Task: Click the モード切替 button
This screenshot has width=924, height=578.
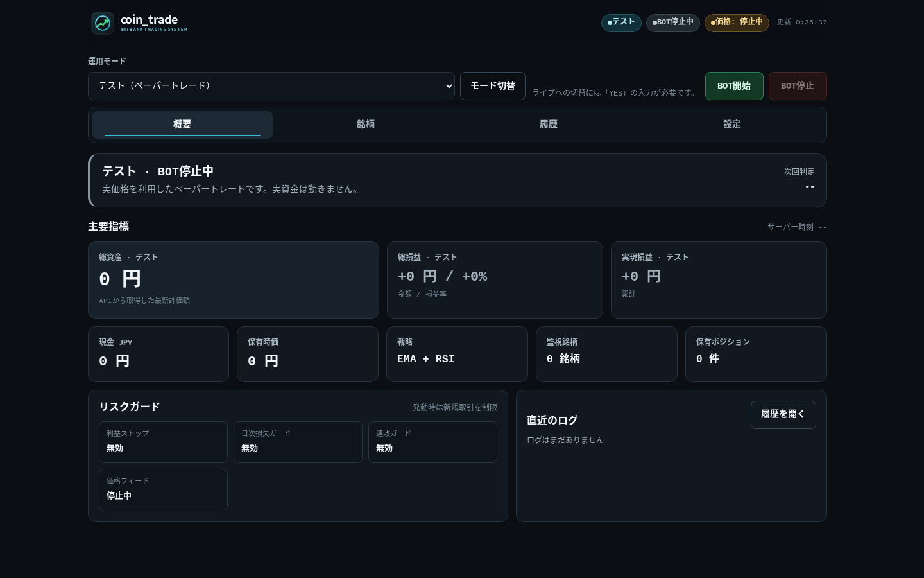Action: click(493, 86)
